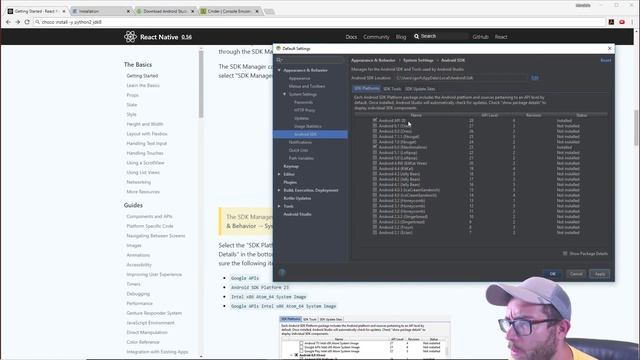Switch to SDK Platforms tab
640x360 pixels.
tap(367, 89)
